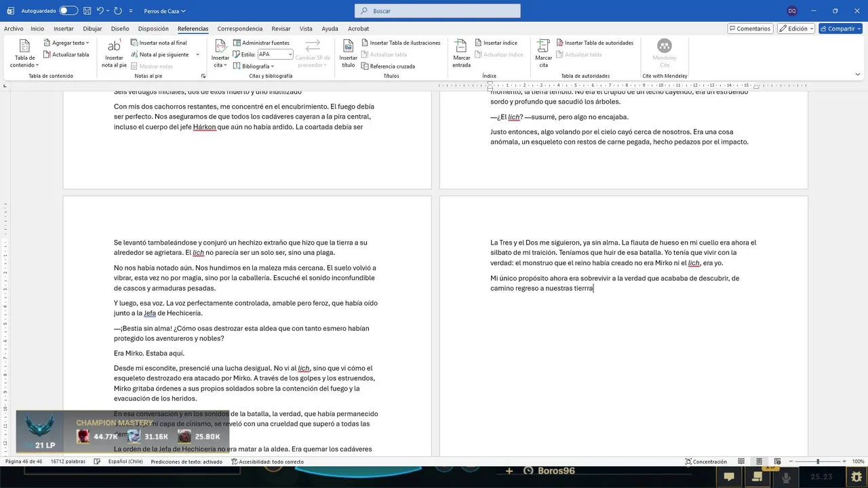The width and height of the screenshot is (868, 488).
Task: Switch to the Inicio tab
Action: 37,28
